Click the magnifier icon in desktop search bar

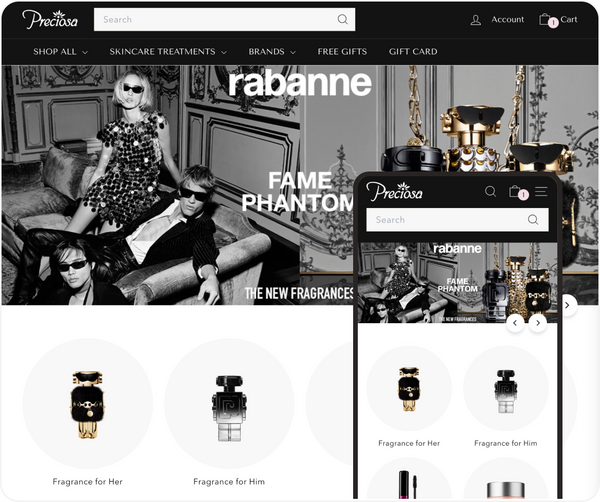[343, 19]
